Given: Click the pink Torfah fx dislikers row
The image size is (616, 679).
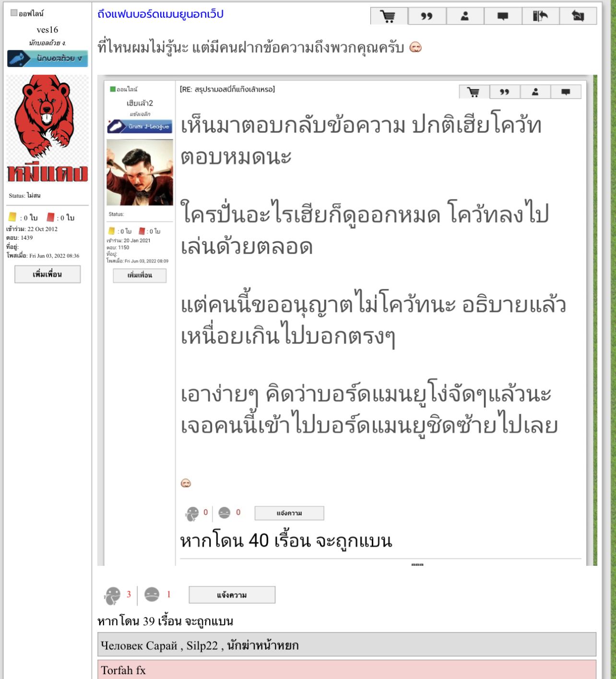Looking at the screenshot, I should (x=347, y=670).
